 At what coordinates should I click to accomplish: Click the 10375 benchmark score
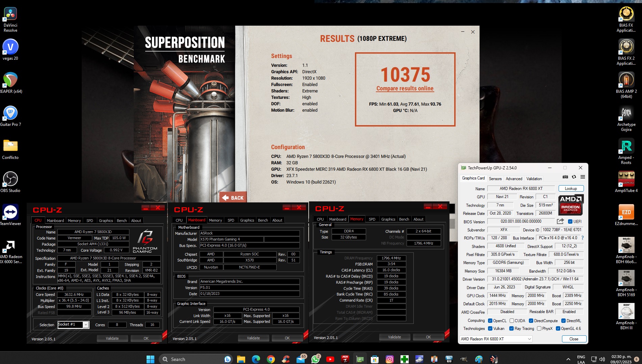(x=405, y=75)
